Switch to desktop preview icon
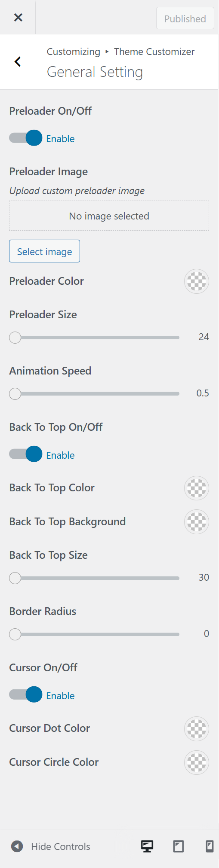 [x=147, y=846]
